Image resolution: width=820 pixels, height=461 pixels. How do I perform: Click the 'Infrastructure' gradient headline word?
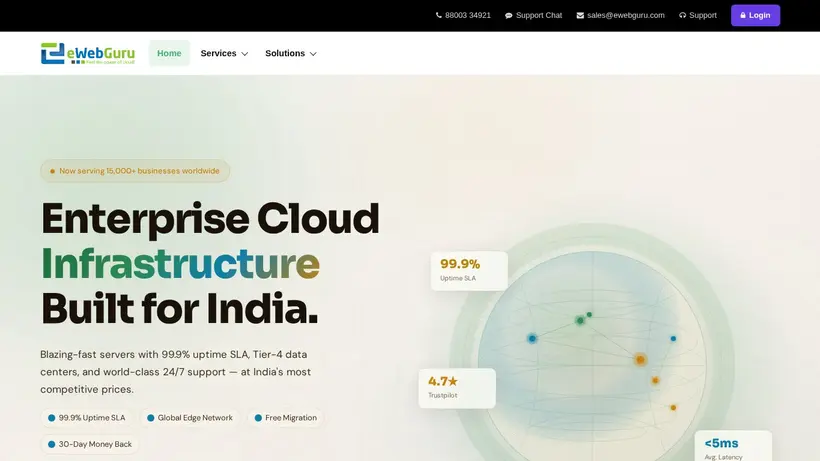coord(180,263)
